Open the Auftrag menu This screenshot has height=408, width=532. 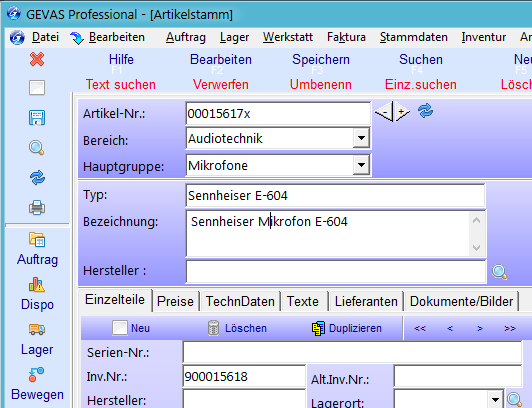click(186, 37)
